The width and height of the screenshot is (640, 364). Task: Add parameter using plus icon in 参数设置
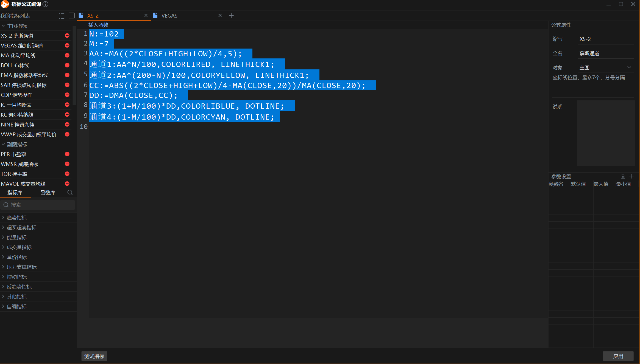631,176
